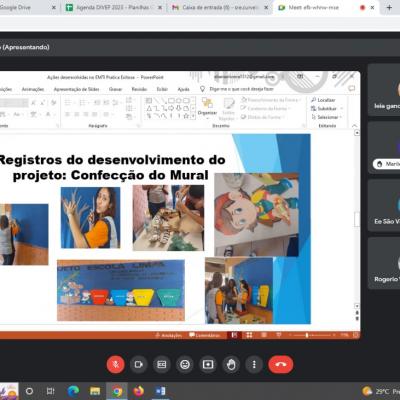Screen dimensions: 400x400
Task: Open the Selecionar dropdown
Action: (327, 117)
